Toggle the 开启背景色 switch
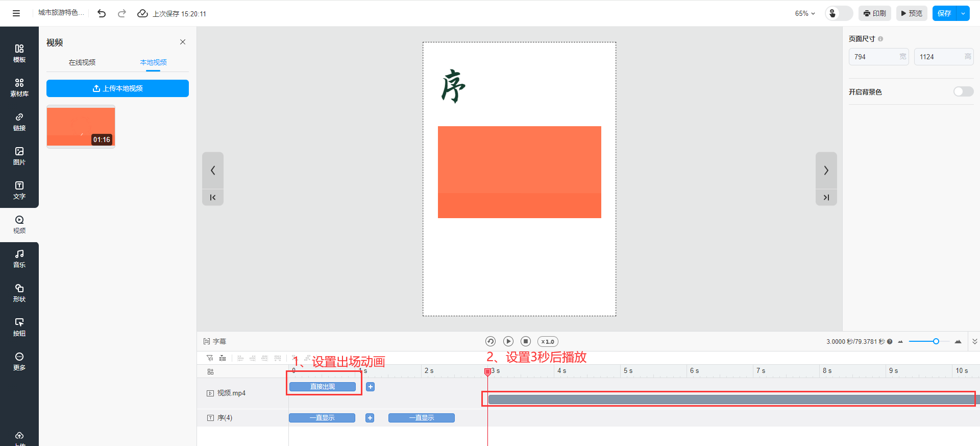 pos(963,91)
